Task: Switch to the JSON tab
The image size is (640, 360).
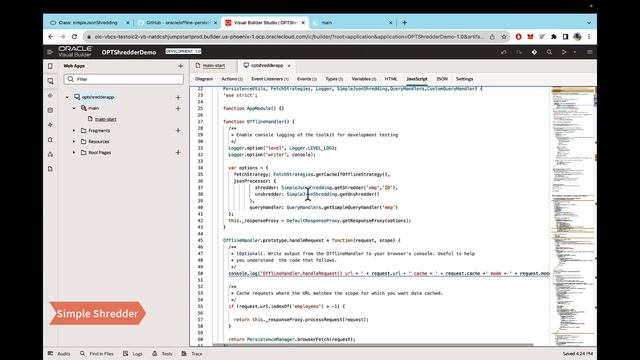Action: (442, 79)
